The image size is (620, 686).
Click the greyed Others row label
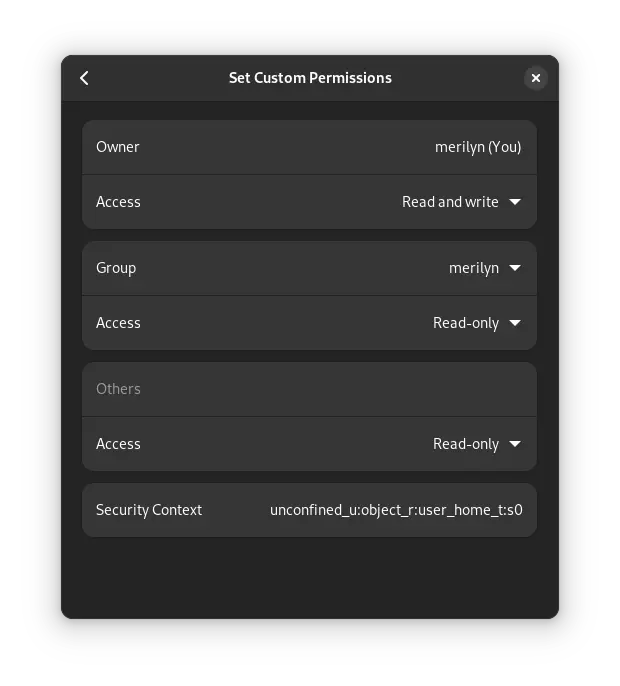[x=118, y=389]
